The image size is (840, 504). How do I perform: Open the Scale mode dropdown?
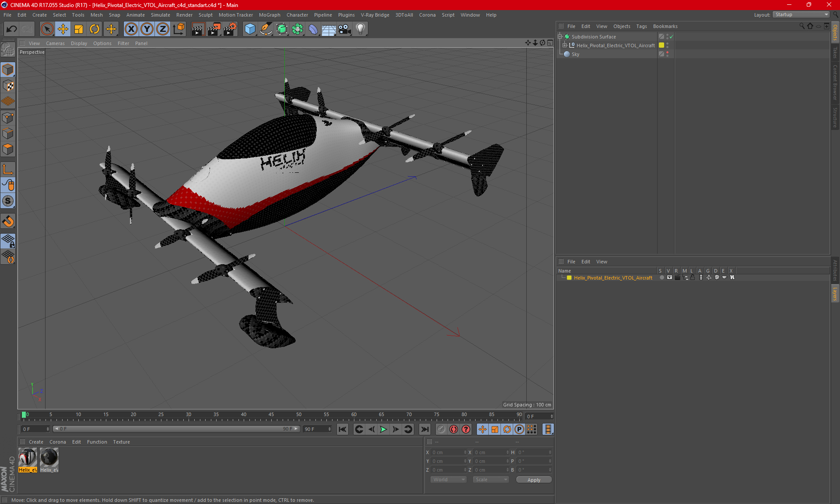pos(491,479)
